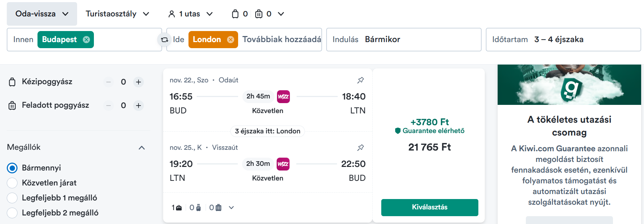
Task: Open the Turistaosztály class dropdown
Action: pos(117,14)
